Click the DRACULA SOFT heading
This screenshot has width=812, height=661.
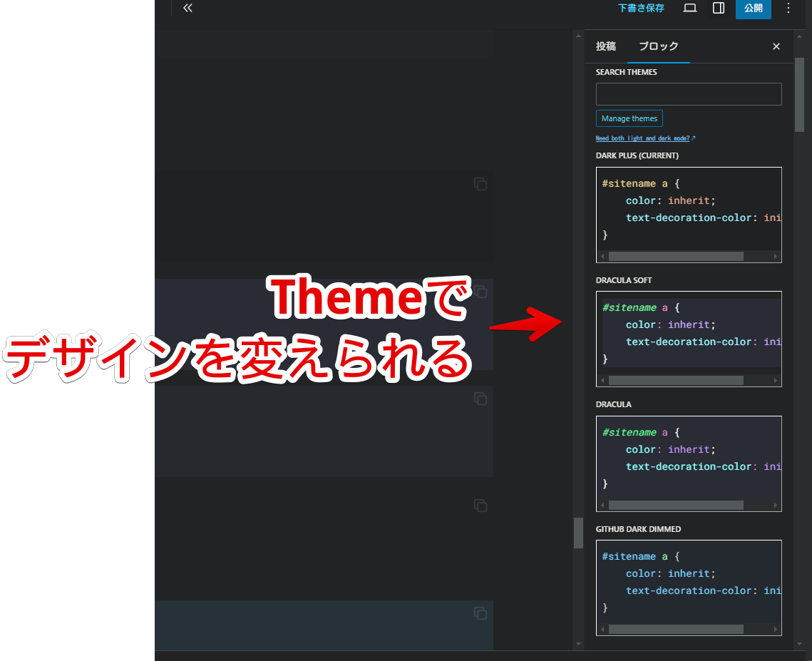tap(624, 280)
